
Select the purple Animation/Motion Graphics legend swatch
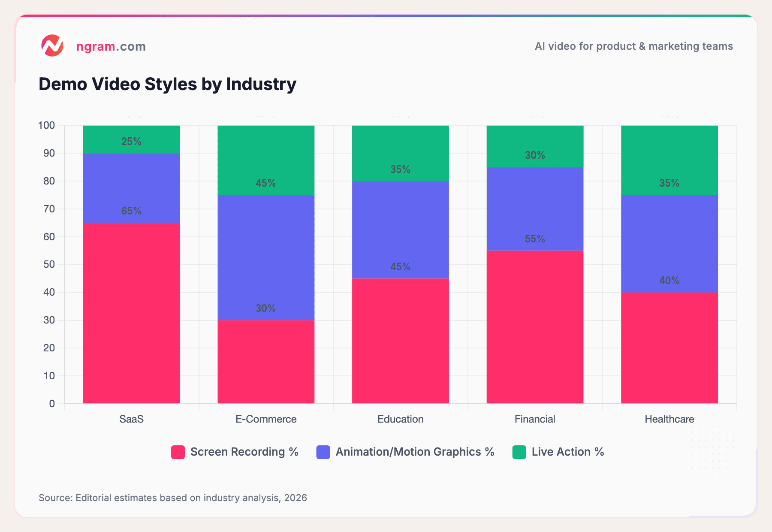click(x=323, y=452)
